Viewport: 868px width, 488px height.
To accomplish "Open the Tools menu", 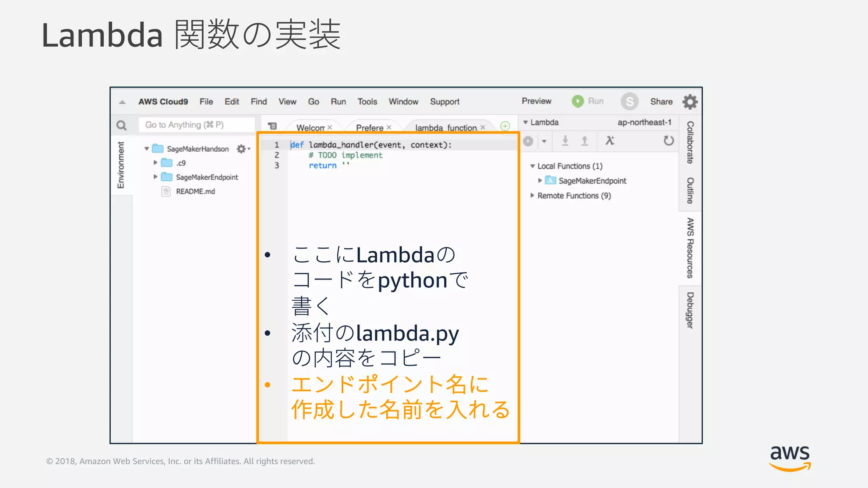I will coord(367,102).
